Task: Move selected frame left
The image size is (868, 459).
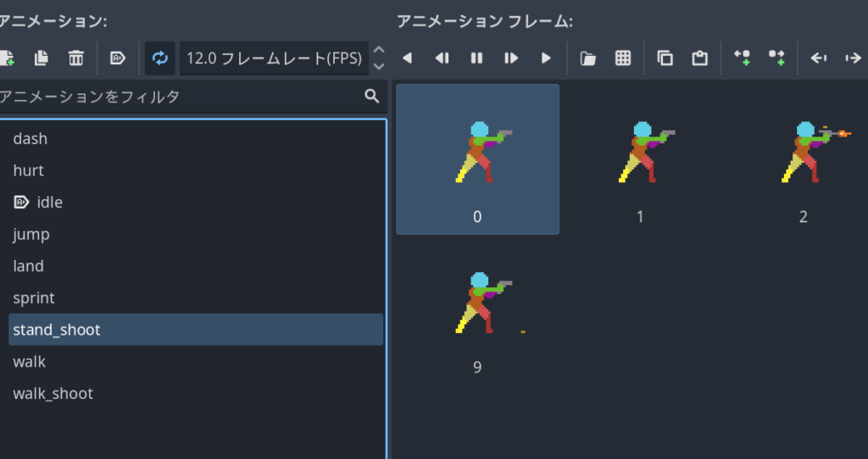Action: 819,58
